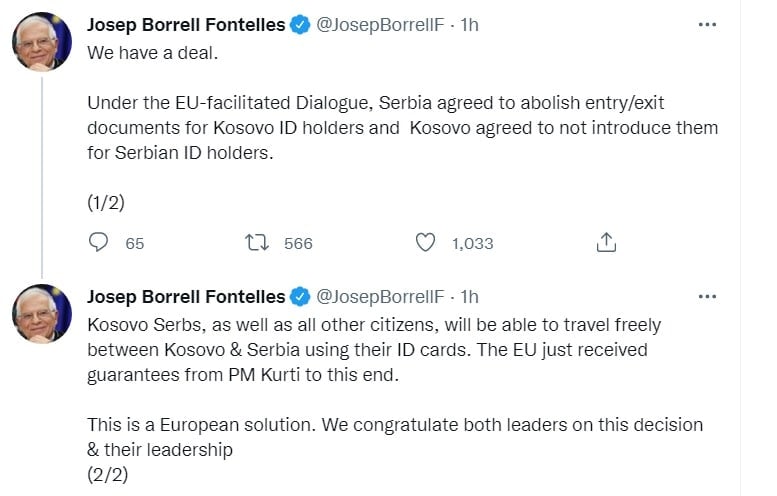Open Josep Borrell Fontelles name in first tweet
Image resolution: width=777 pixels, height=496 pixels.
tap(186, 24)
